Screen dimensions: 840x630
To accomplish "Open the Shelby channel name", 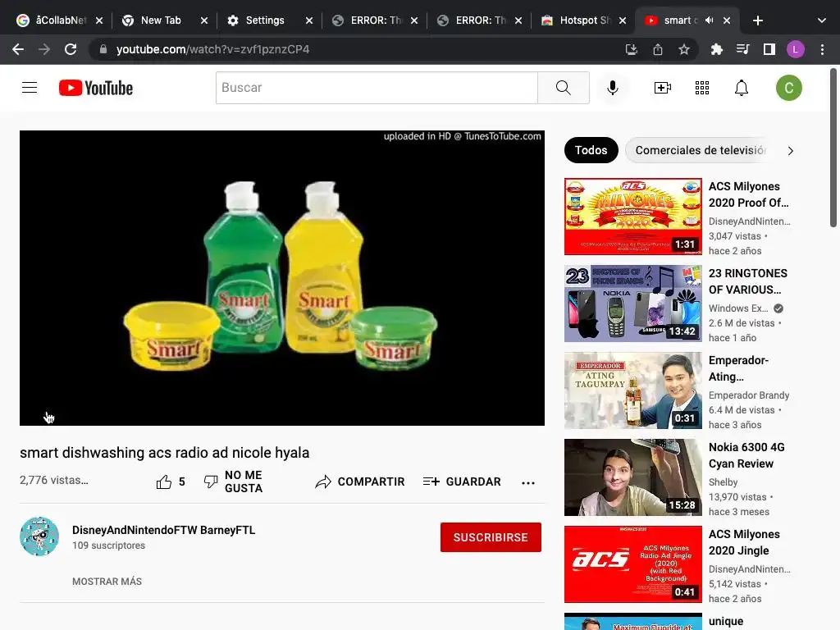I will coord(723,482).
